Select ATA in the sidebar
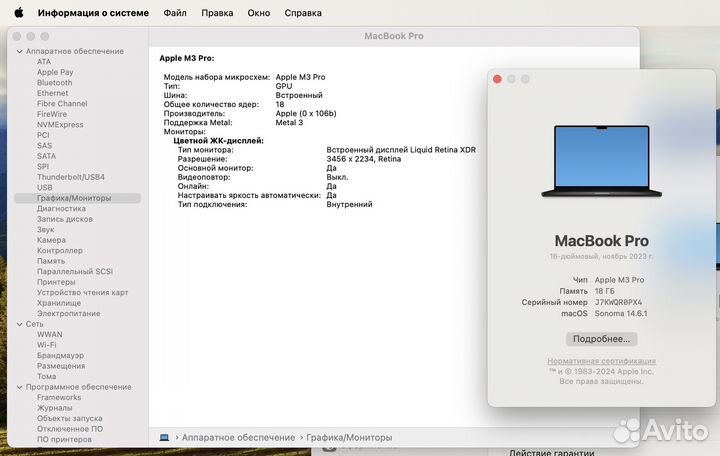The image size is (720, 456). 44,62
